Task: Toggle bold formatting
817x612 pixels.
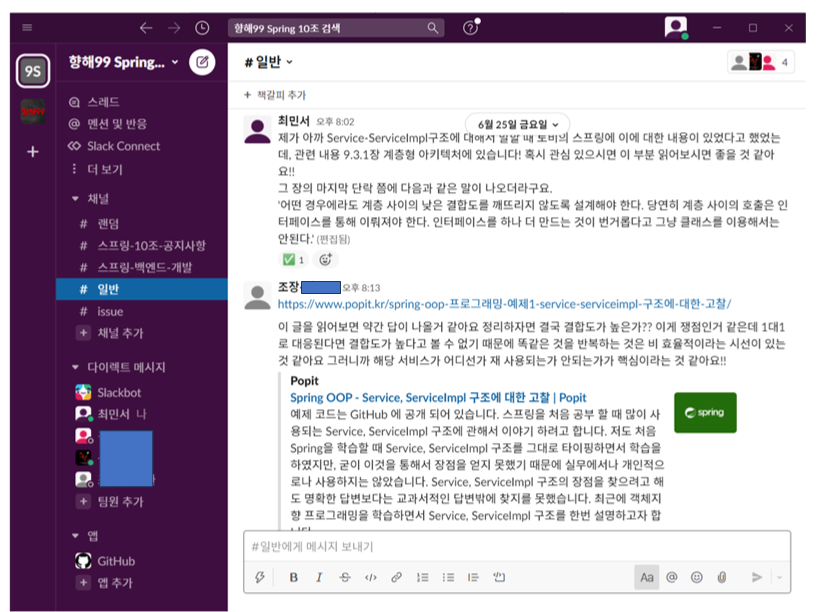Action: point(294,577)
